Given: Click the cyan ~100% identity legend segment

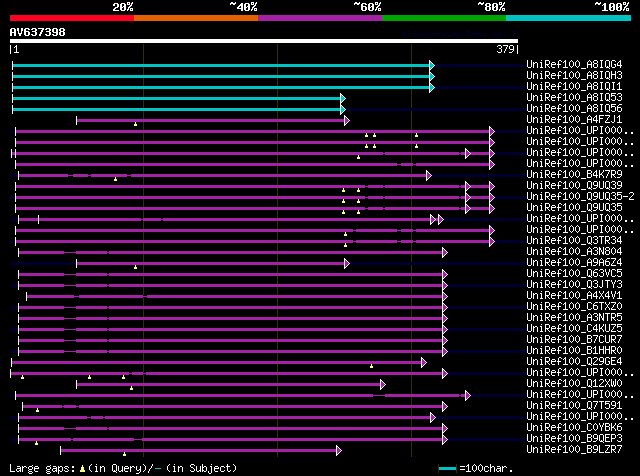Looking at the screenshot, I should point(568,18).
